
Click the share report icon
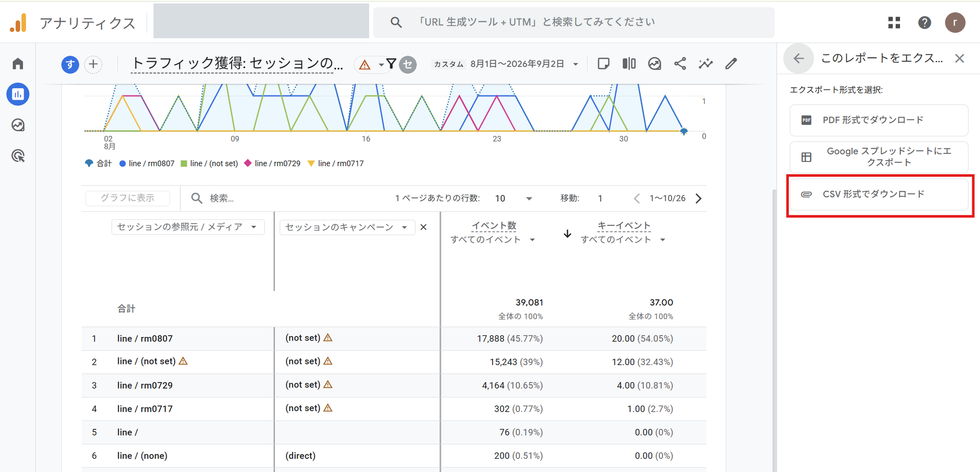[x=680, y=64]
